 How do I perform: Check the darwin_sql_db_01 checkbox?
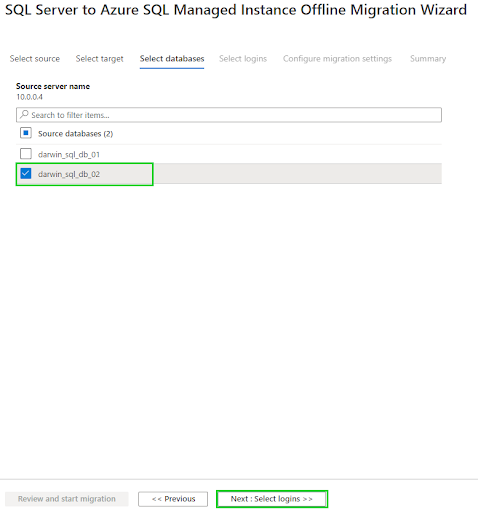pyautogui.click(x=26, y=154)
